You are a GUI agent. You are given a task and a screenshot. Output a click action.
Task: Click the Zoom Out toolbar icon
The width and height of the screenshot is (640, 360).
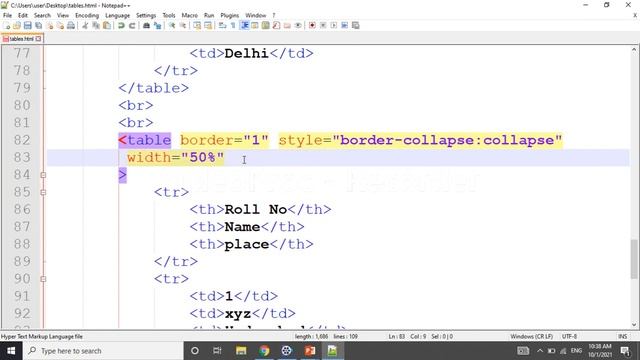[x=182, y=26]
